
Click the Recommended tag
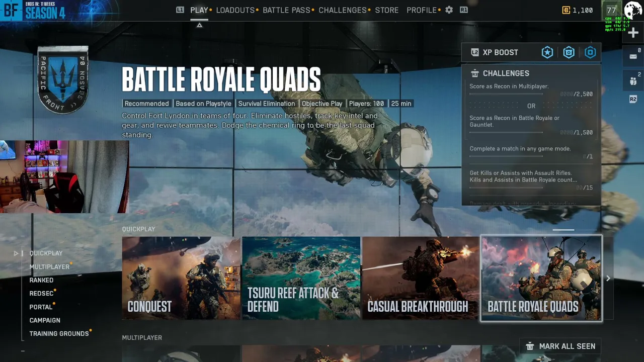click(x=147, y=104)
